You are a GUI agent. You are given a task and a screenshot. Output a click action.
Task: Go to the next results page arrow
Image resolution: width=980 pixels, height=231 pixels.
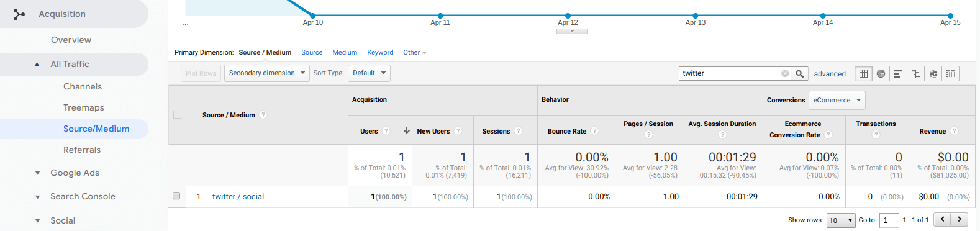pyautogui.click(x=960, y=219)
